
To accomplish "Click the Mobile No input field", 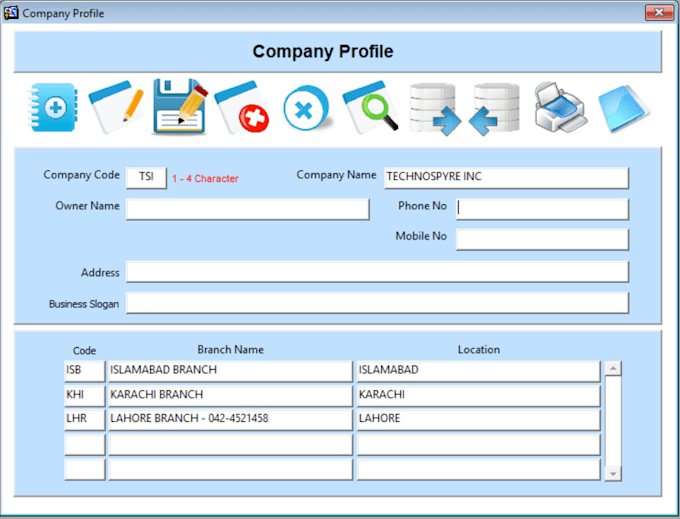I will click(542, 239).
